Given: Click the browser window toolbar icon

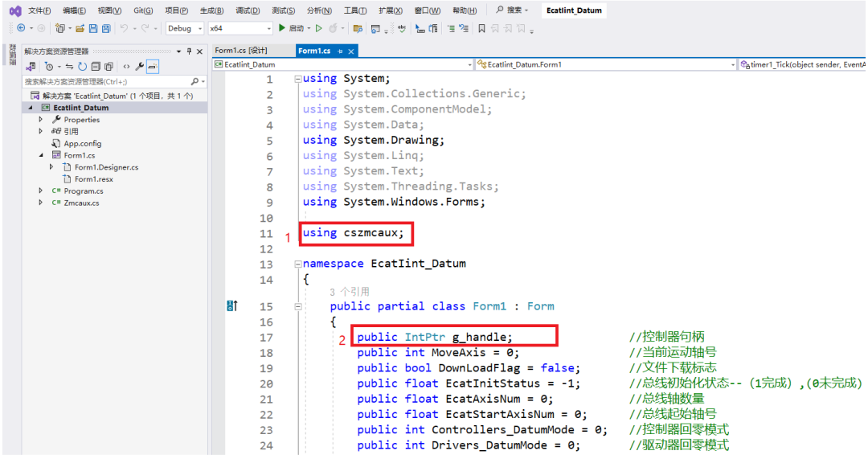Looking at the screenshot, I should [x=375, y=28].
